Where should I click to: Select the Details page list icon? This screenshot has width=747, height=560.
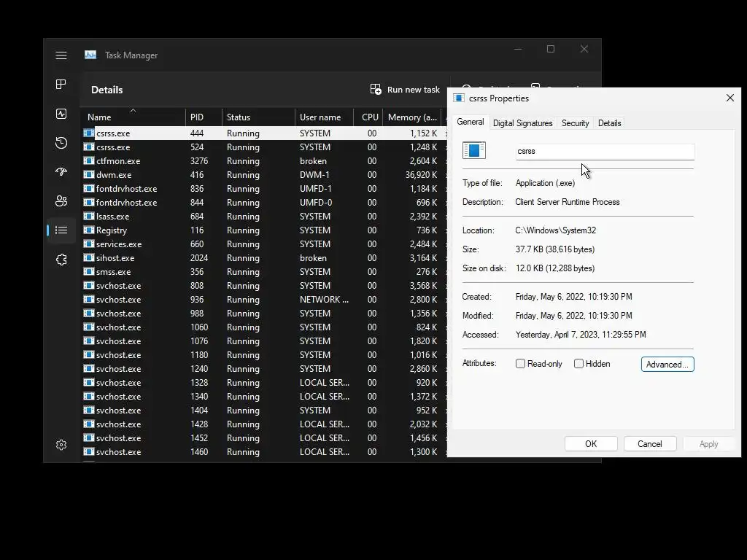coord(61,230)
